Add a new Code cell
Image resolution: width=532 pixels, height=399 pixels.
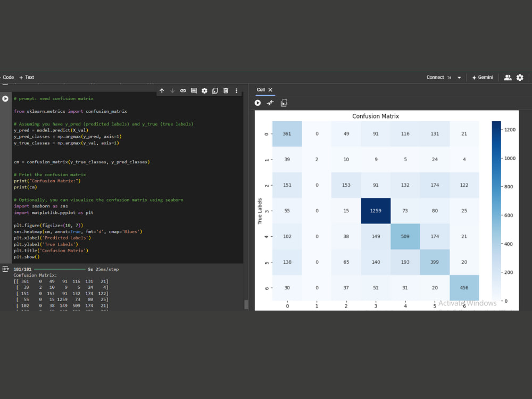7,77
